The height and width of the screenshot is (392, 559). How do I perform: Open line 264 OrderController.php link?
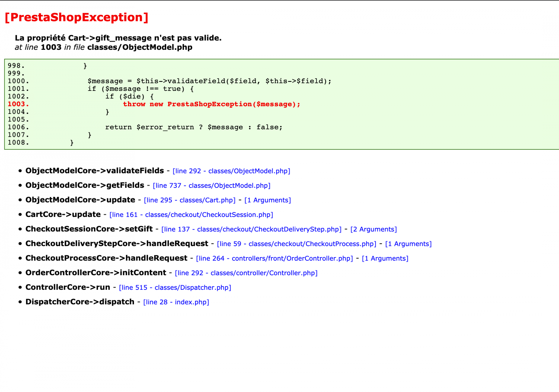tap(275, 258)
